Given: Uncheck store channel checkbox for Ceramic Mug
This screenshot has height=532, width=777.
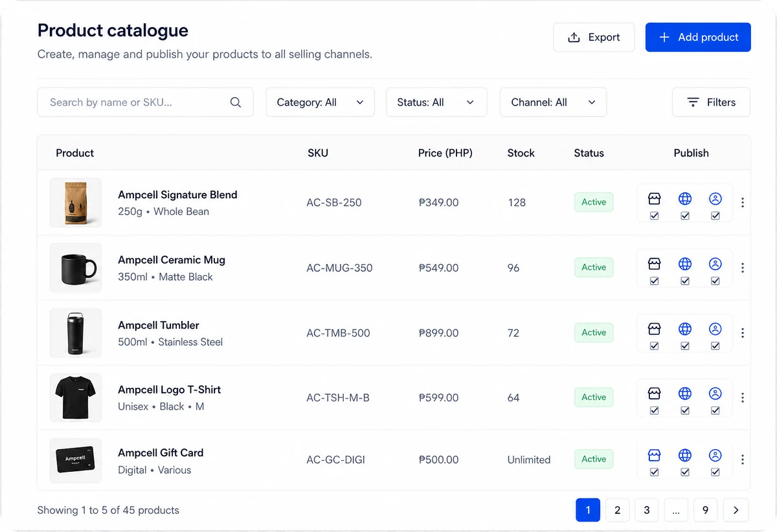Looking at the screenshot, I should tap(654, 281).
